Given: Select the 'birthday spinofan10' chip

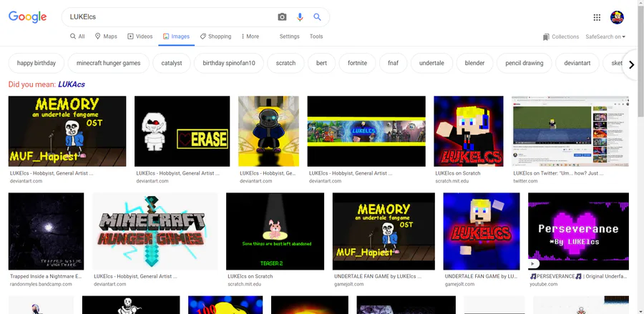Looking at the screenshot, I should click(x=229, y=63).
